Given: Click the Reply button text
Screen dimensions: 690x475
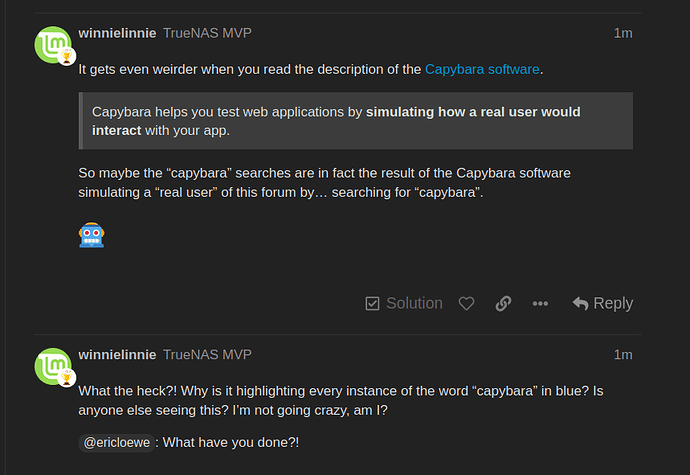Looking at the screenshot, I should pos(613,303).
